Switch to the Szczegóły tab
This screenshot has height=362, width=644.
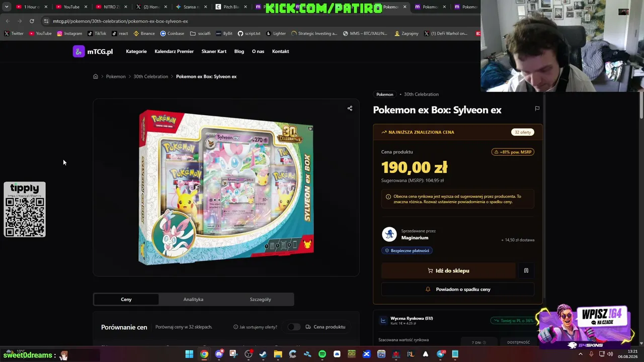pyautogui.click(x=261, y=300)
